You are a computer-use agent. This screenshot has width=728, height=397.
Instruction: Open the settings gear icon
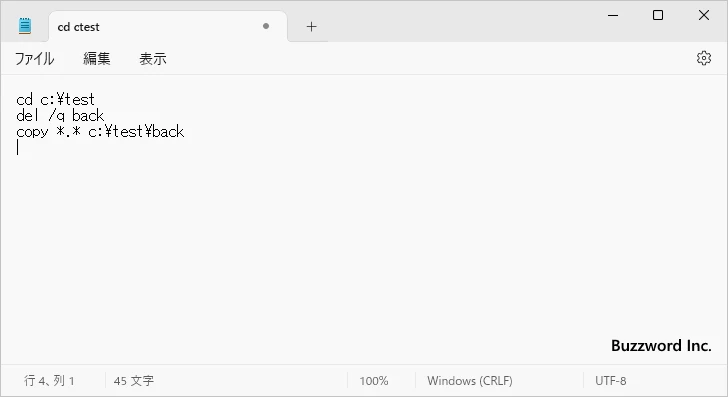[704, 58]
